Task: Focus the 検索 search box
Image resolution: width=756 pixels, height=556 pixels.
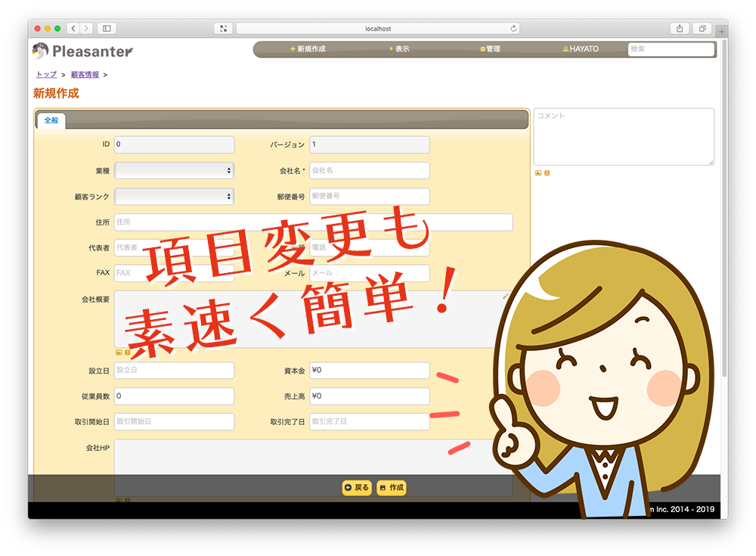Action: (671, 49)
